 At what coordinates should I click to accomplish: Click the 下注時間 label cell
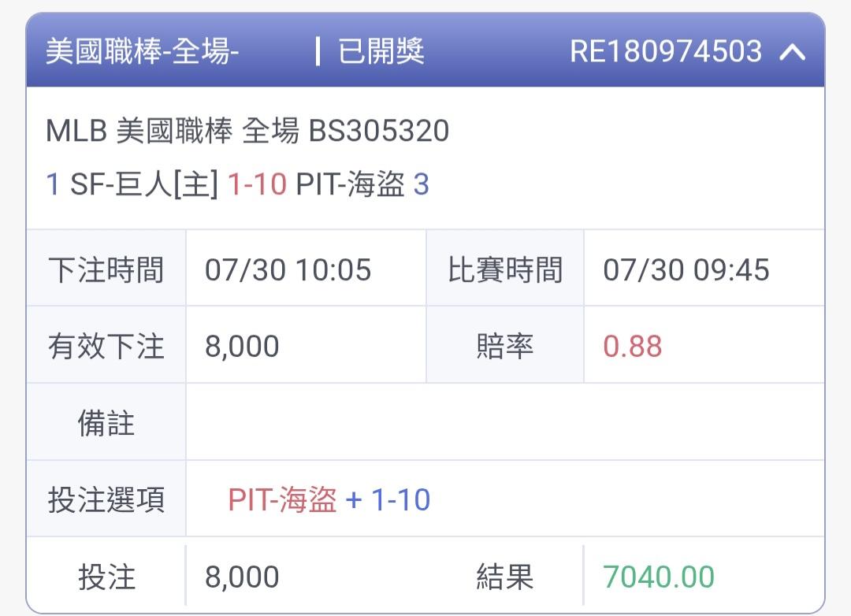coord(106,268)
